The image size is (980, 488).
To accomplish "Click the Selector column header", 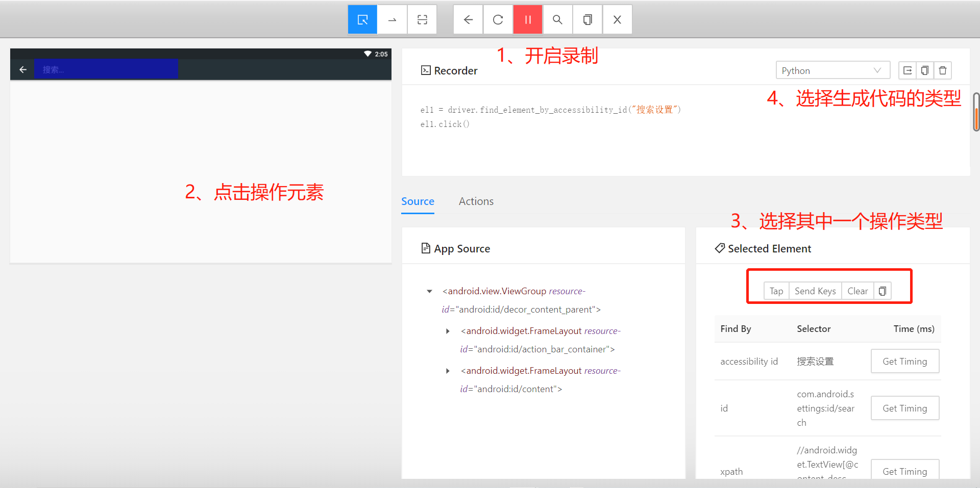I will point(814,329).
